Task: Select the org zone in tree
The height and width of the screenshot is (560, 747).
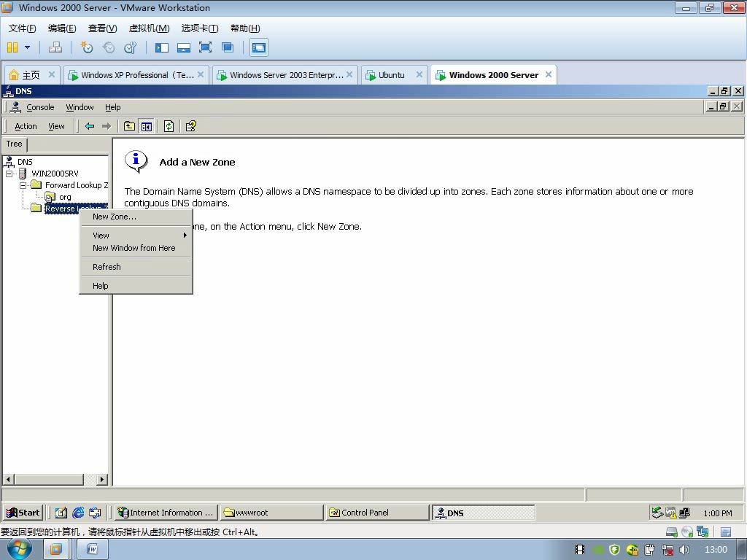Action: (x=65, y=197)
